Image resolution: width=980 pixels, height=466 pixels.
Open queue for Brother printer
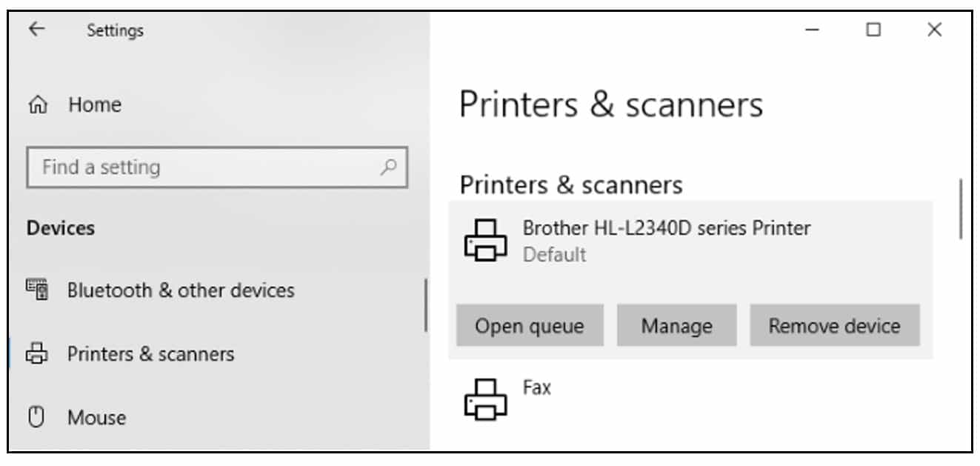[x=530, y=325]
